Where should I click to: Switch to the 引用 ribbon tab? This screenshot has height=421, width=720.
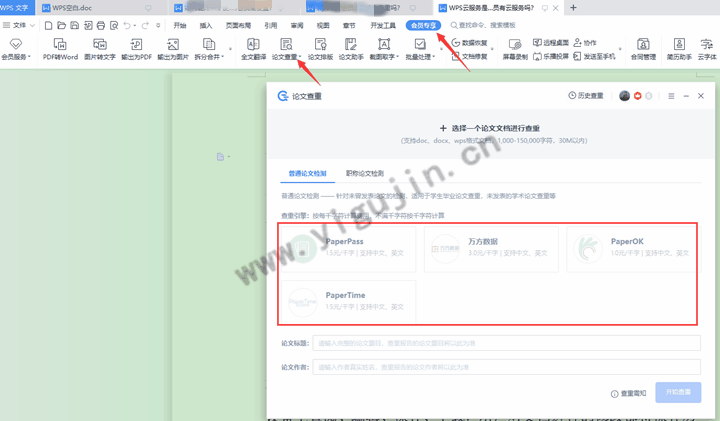pyautogui.click(x=270, y=25)
